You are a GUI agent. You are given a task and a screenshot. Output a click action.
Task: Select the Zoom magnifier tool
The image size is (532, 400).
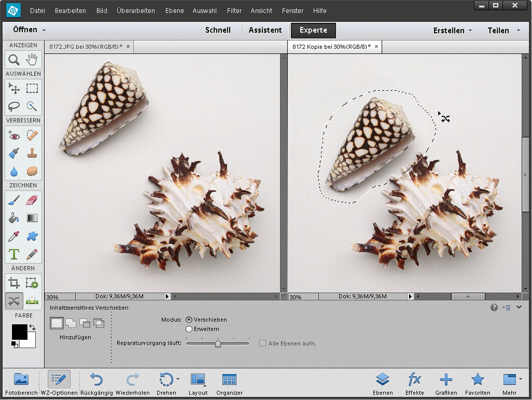14,60
